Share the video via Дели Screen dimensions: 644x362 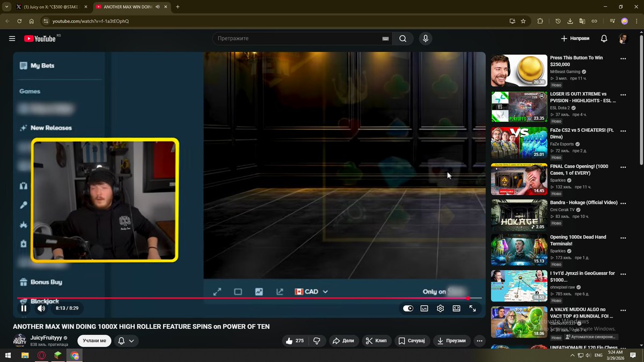(343, 341)
